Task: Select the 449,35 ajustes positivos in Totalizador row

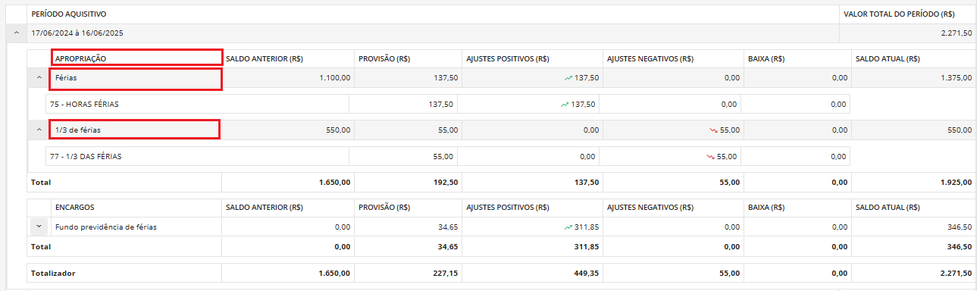Action: coord(586,273)
